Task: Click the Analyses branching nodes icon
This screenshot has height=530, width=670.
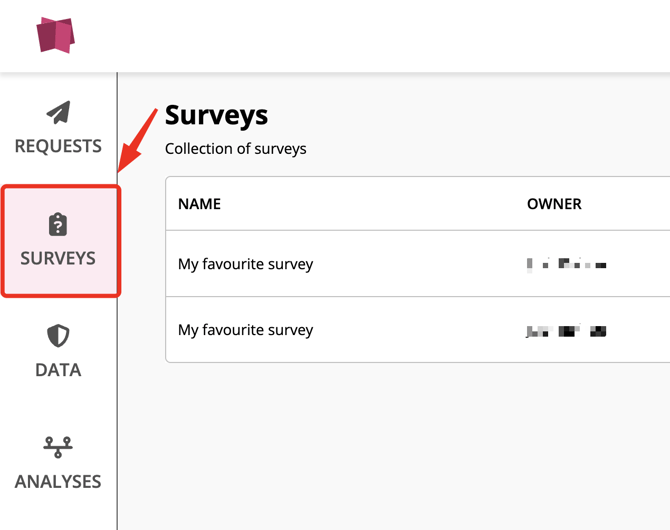Action: click(58, 447)
